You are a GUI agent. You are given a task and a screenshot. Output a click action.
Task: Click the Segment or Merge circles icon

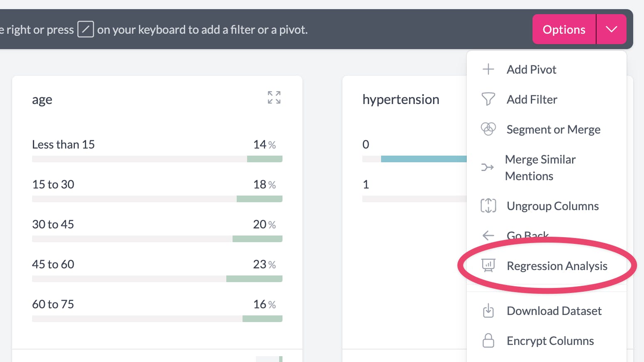pyautogui.click(x=488, y=129)
